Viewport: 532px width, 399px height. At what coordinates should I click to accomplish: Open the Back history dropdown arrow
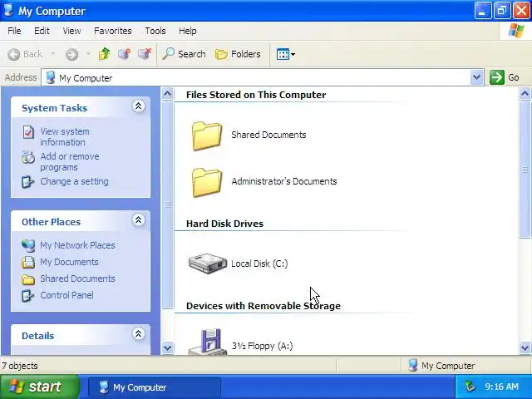pyautogui.click(x=52, y=53)
